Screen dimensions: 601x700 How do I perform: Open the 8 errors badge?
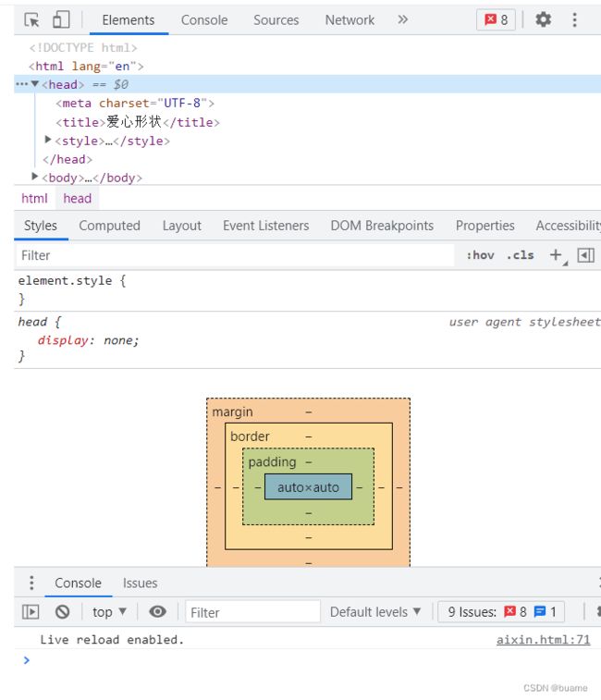click(x=497, y=19)
